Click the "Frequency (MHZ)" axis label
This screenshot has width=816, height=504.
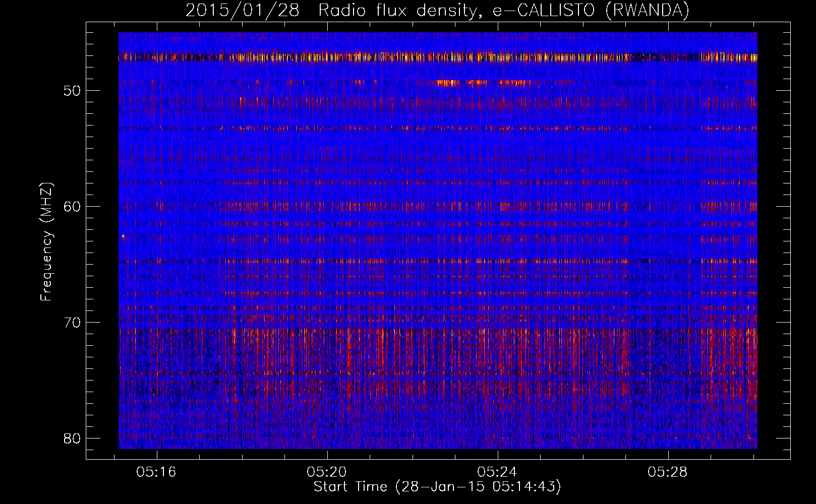46,242
